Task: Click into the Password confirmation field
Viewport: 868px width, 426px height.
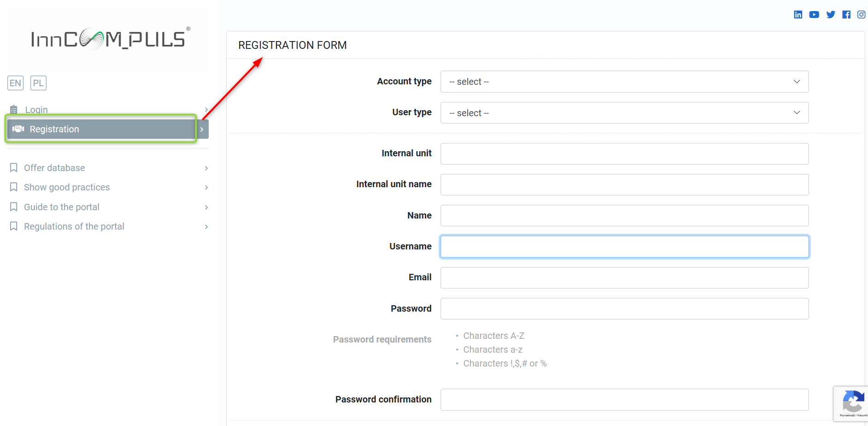Action: coord(624,400)
